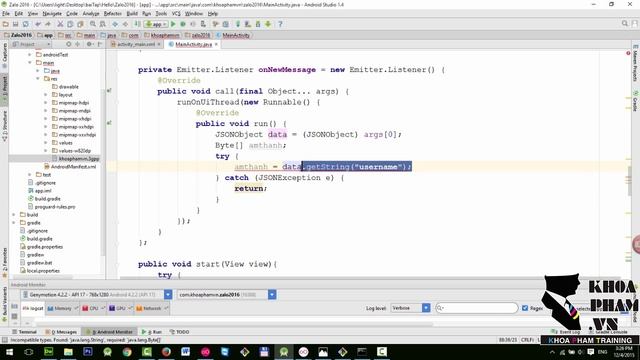
Task: Collapse the main folder in project tree
Action: [x=30, y=62]
